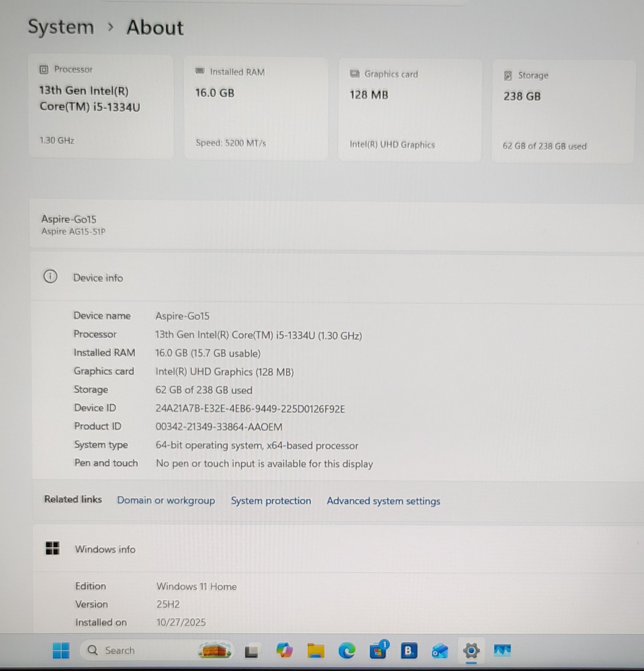The width and height of the screenshot is (644, 671).
Task: Click the 64-bit operating system value
Action: pyautogui.click(x=257, y=445)
